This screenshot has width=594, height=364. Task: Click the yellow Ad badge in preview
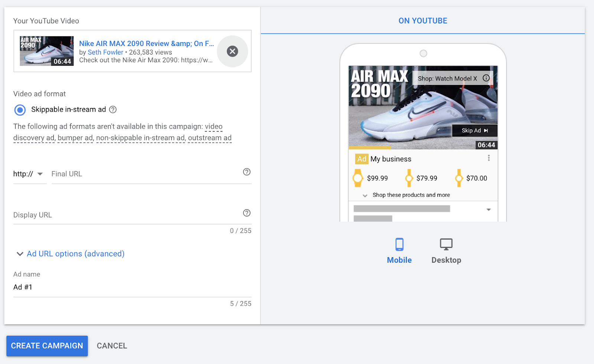[x=362, y=159]
